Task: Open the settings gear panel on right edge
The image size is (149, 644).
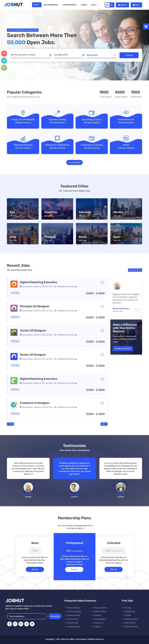Action: [146, 26]
